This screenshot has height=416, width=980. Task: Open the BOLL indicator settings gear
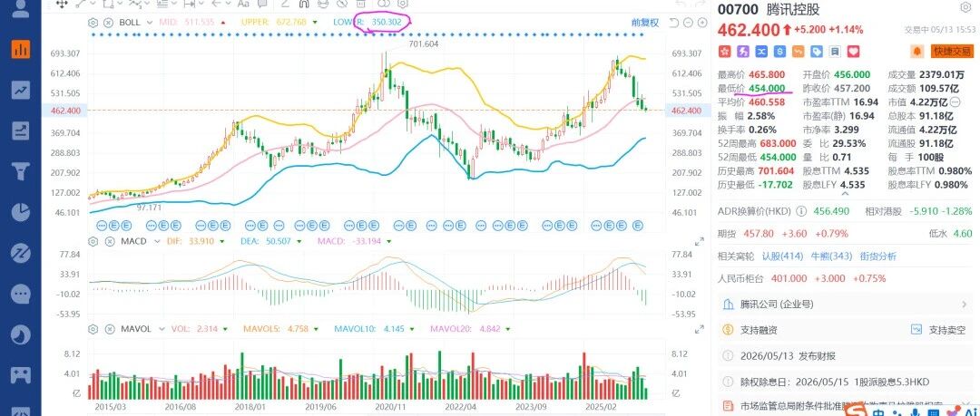(x=93, y=23)
